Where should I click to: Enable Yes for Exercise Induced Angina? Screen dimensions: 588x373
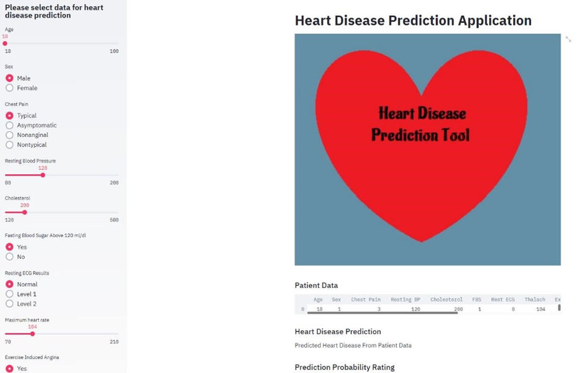coord(10,369)
